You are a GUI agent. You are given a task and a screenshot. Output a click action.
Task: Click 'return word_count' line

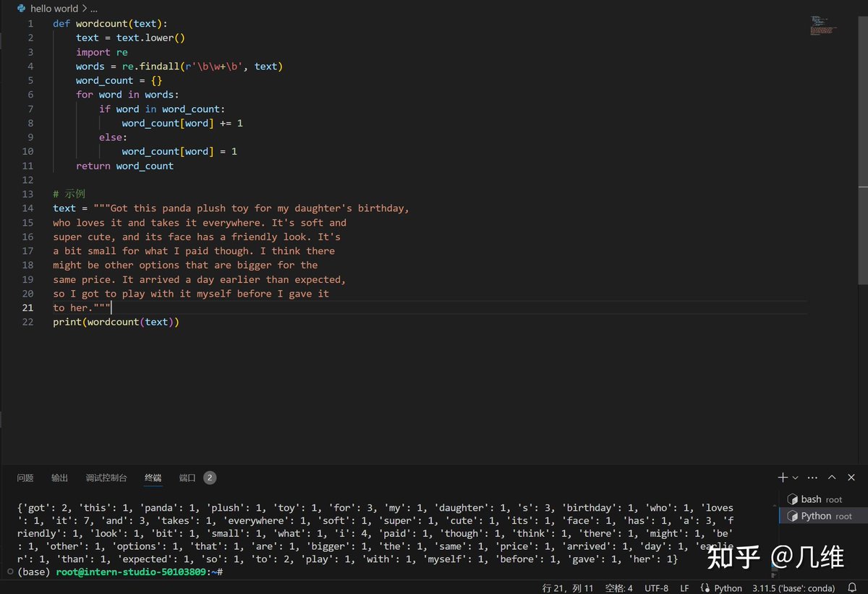click(x=125, y=166)
